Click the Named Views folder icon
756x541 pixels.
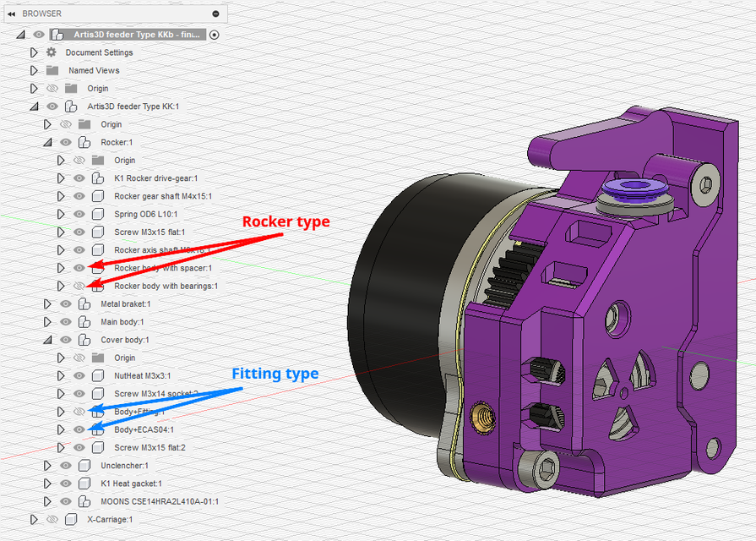[x=51, y=70]
